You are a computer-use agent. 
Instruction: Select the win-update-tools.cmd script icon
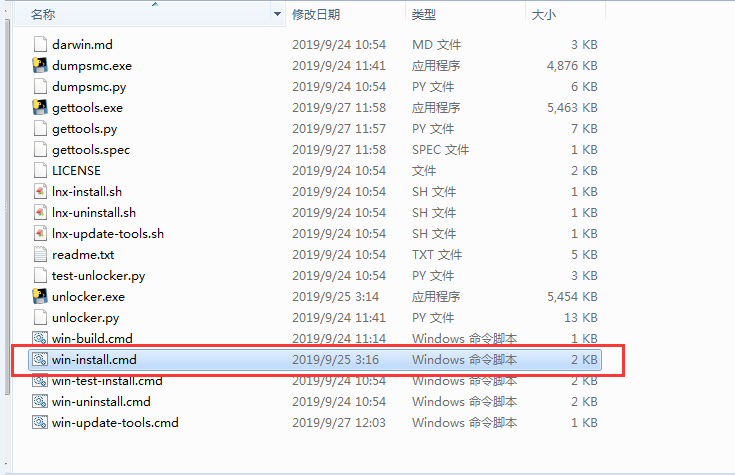40,423
